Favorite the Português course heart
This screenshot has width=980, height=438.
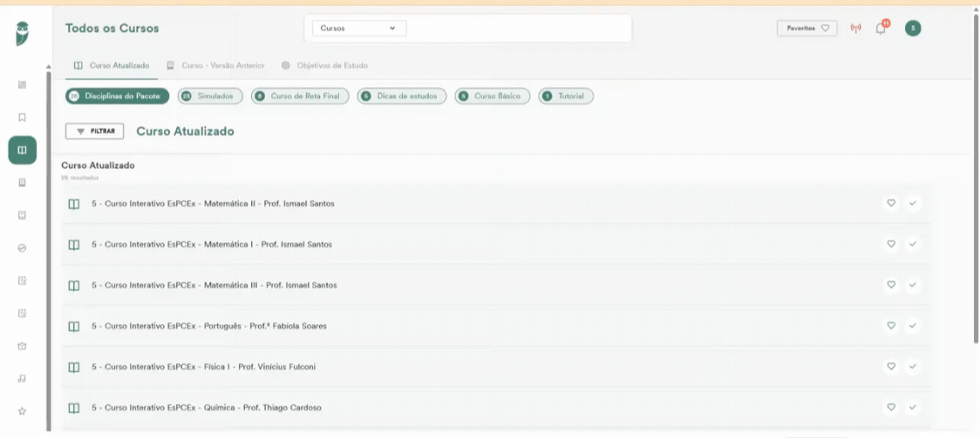[891, 326]
